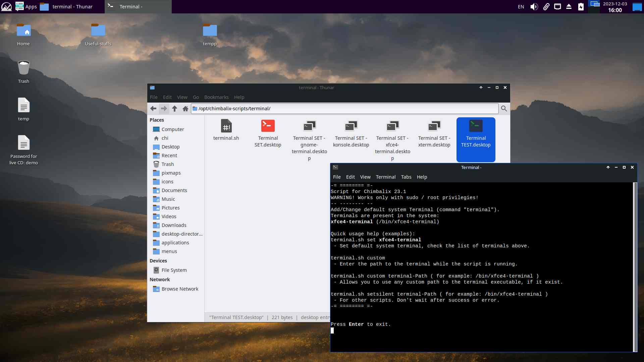Click Browse Network in sidebar
Screen dimensions: 644x362
[x=180, y=289]
